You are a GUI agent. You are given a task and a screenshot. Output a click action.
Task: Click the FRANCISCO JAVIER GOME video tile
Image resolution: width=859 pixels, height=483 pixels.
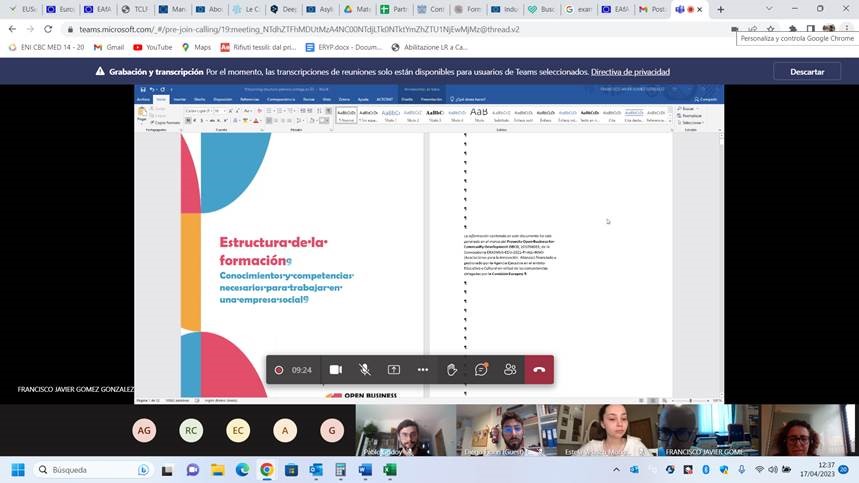708,430
